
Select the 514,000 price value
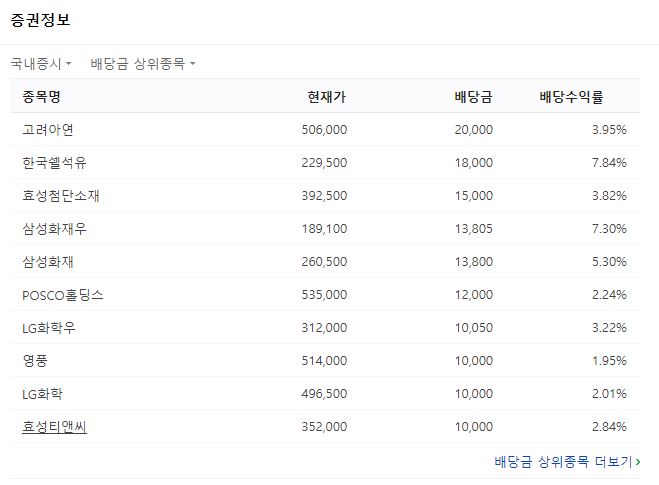(324, 361)
